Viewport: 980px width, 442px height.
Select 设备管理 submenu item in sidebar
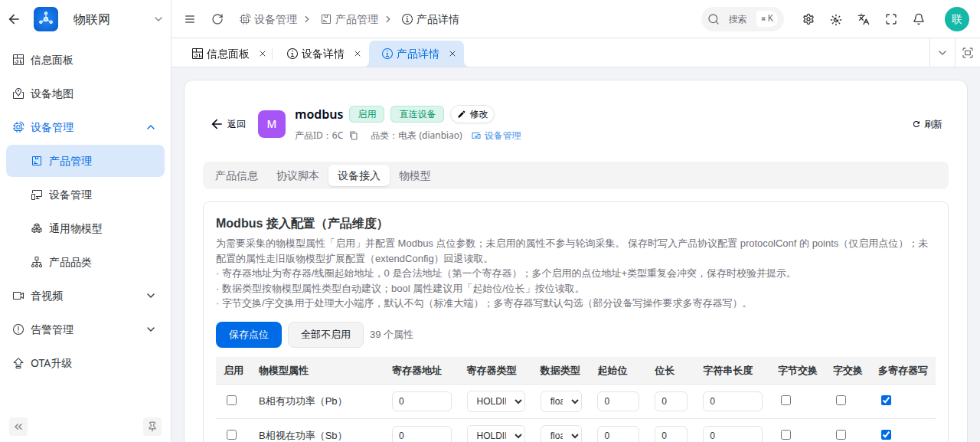click(x=85, y=195)
